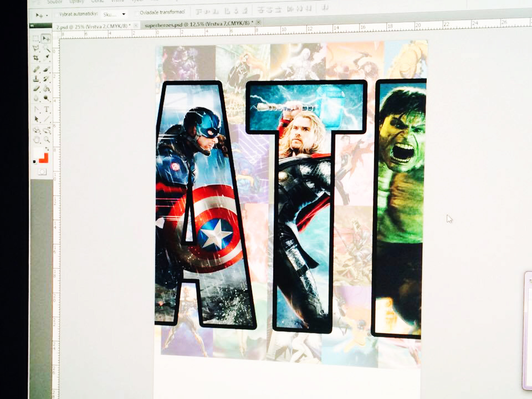Swap foreground and background colors

coord(47,149)
